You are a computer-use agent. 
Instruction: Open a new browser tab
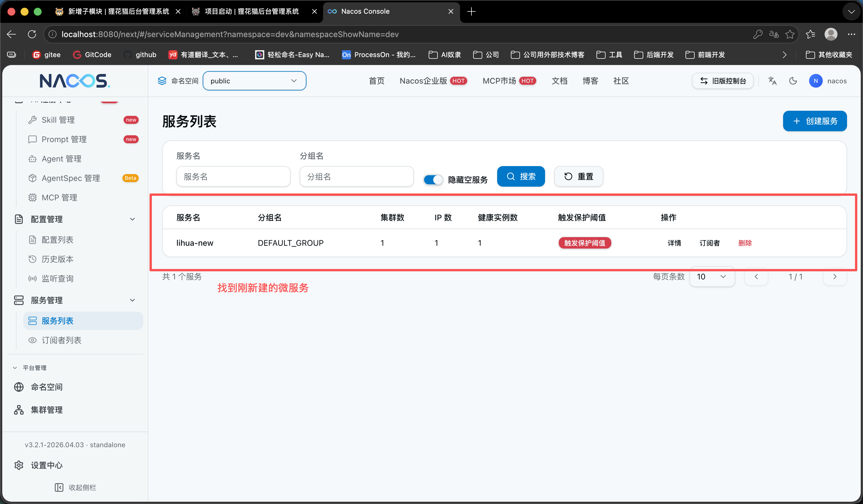(x=471, y=11)
